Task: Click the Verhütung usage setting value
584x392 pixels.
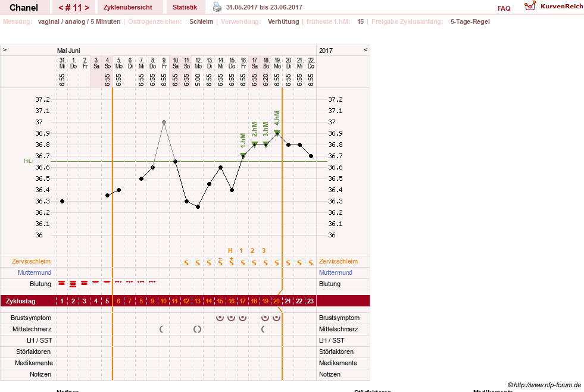Action: 283,21
